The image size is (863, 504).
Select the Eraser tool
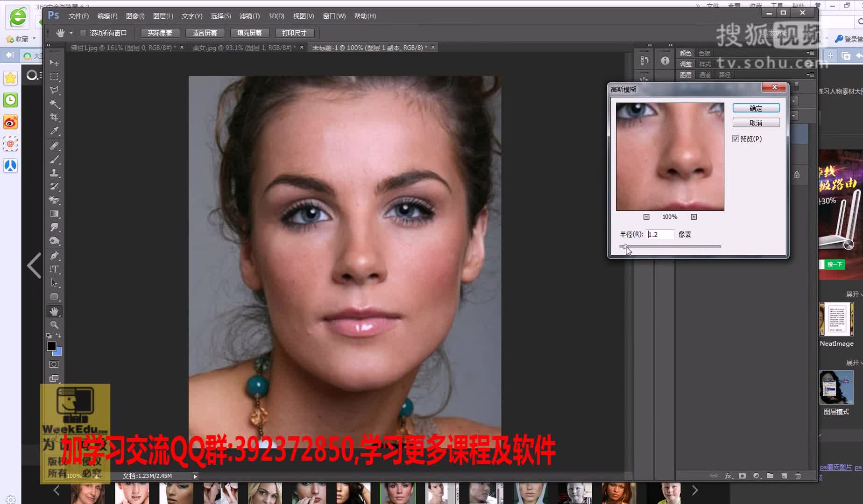(54, 200)
